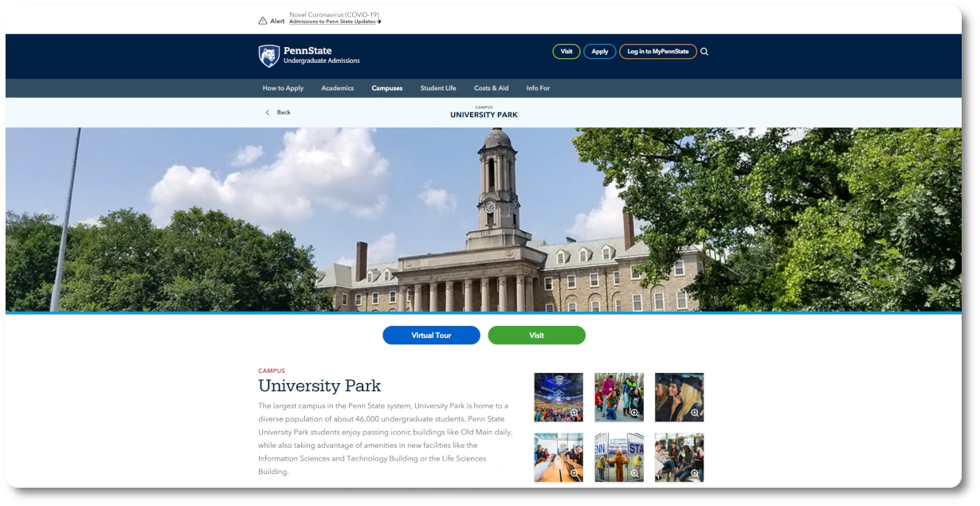Click the PennState Undergraduate Admissions wordmark

coord(321,56)
